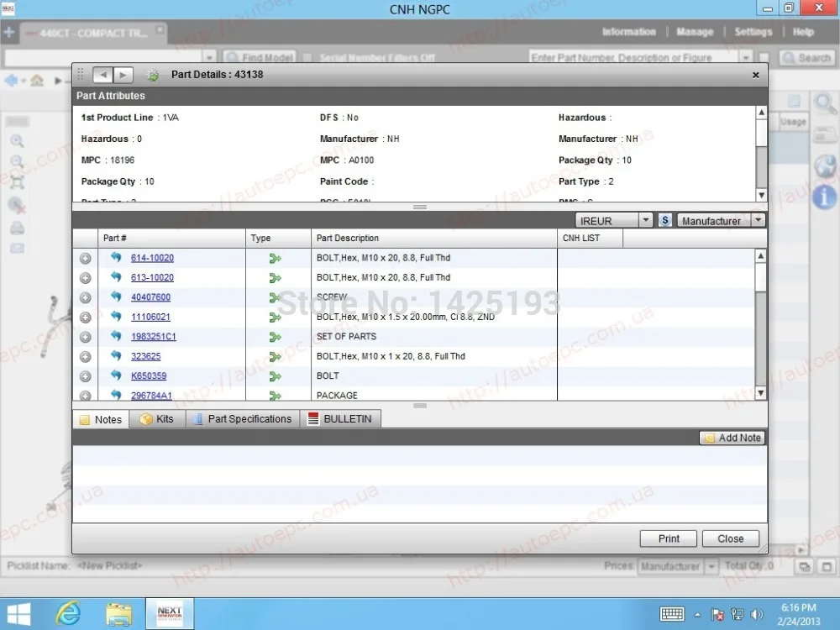Image resolution: width=840 pixels, height=630 pixels.
Task: Click the CNH LIST column header
Action: [x=590, y=239]
